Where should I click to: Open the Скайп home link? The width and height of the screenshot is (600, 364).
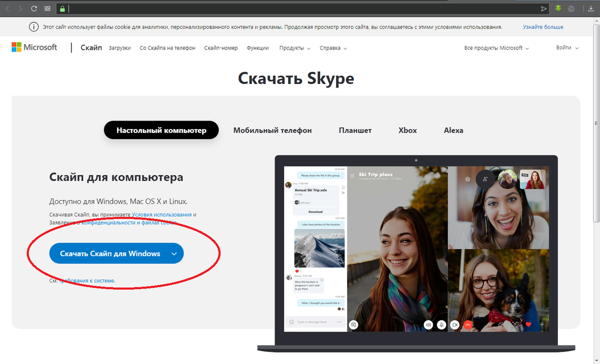91,47
